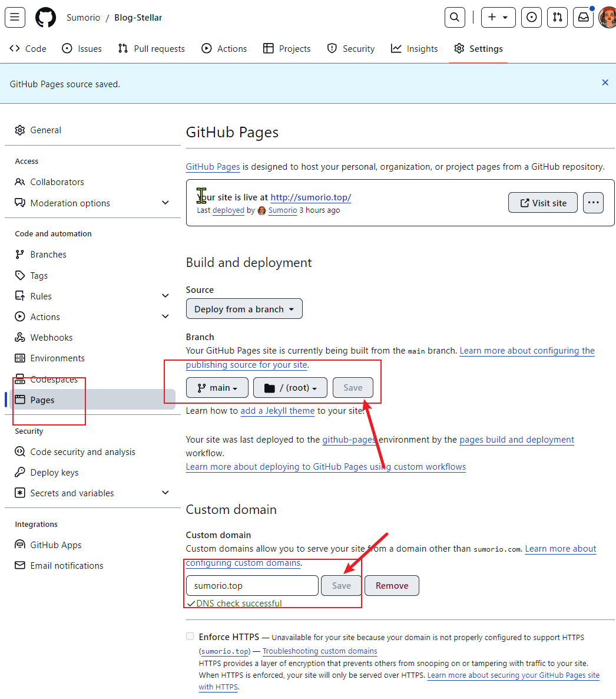The height and width of the screenshot is (699, 616).
Task: Open GitHub Apps settings
Action: click(92, 545)
